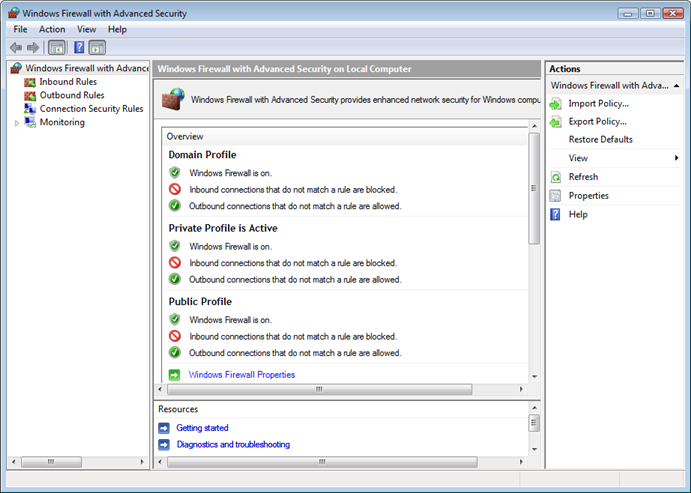The width and height of the screenshot is (691, 493).
Task: Click the blue Help toolbar icon
Action: click(79, 47)
